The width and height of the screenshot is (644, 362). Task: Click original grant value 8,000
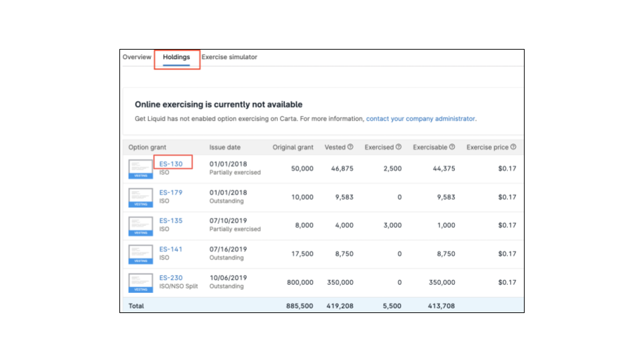click(304, 225)
